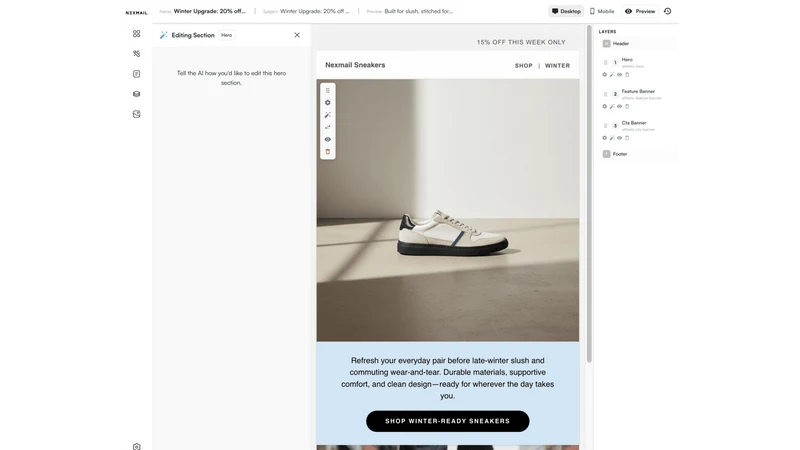Click the hero paragraph text about late-winter slush
The height and width of the screenshot is (450, 800).
447,378
